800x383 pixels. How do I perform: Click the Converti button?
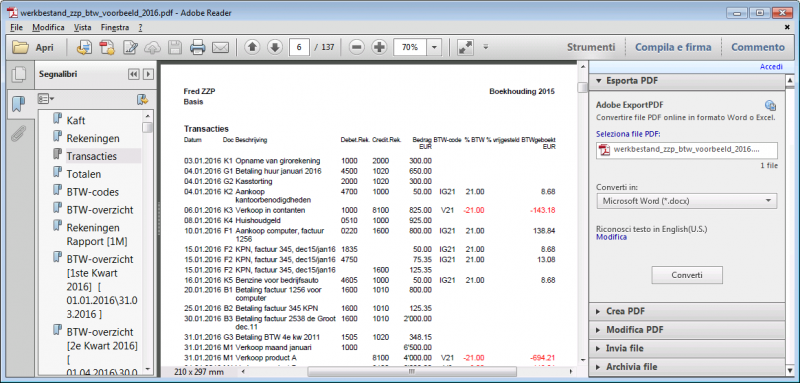pos(687,275)
